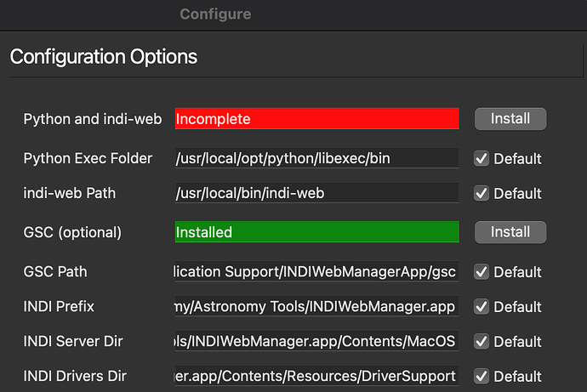
Task: Uncheck Default for GSC Path
Action: click(x=482, y=272)
